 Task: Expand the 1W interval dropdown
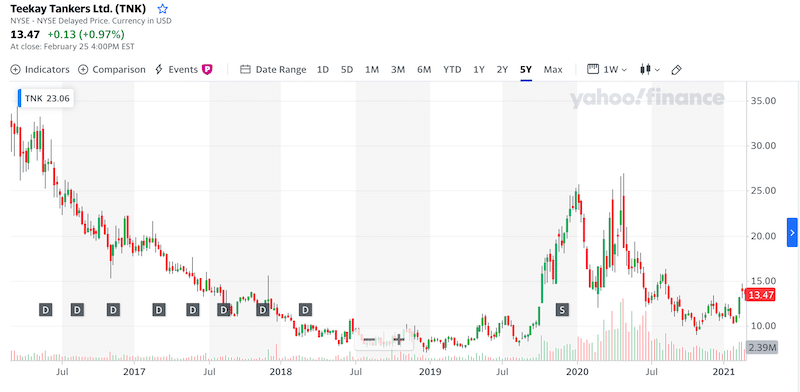(x=607, y=69)
